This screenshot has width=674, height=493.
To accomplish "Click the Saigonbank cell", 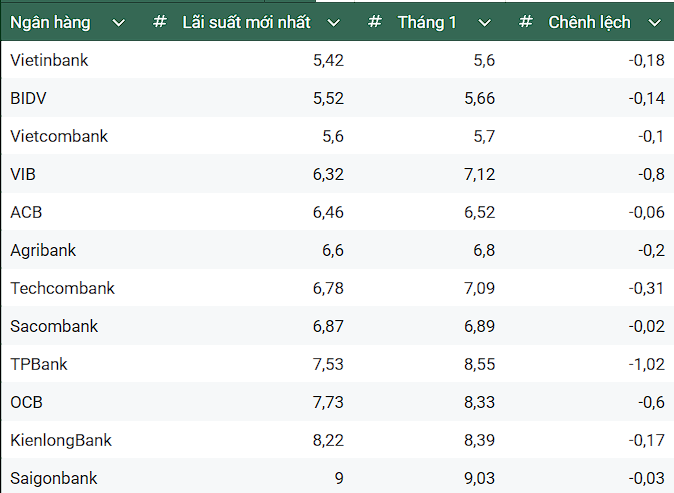I will pos(54,478).
